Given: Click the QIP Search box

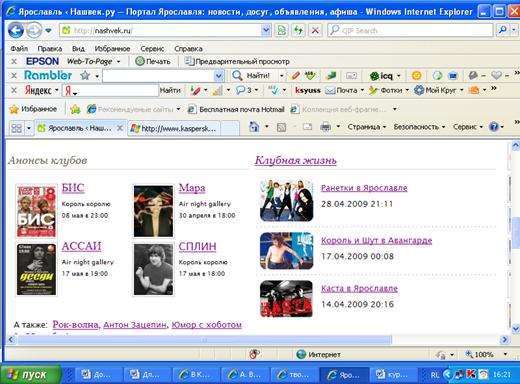Looking at the screenshot, I should click(x=410, y=30).
